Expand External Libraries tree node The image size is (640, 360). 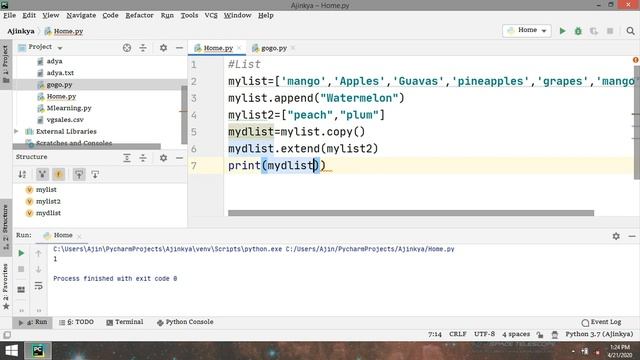pos(16,131)
